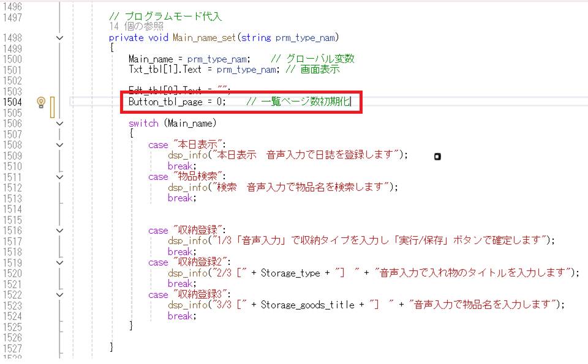
Task: Click the switch keyword on line 1506
Action: click(x=143, y=124)
